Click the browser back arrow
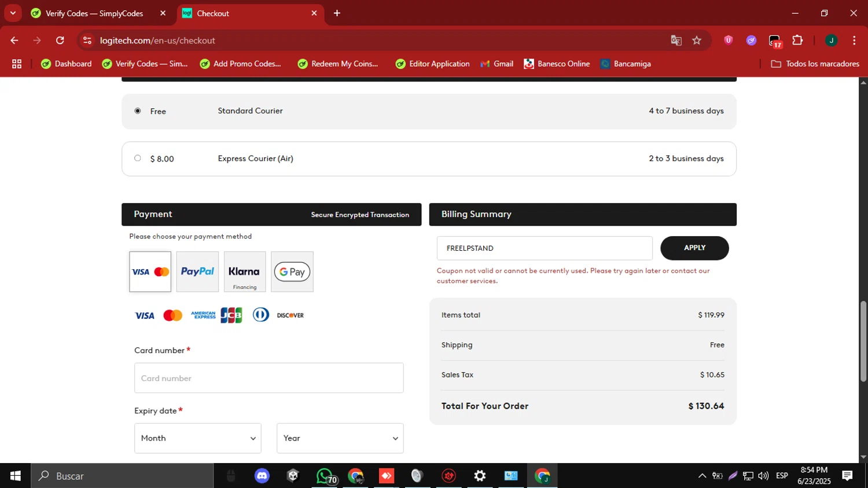868x488 pixels. (x=14, y=41)
